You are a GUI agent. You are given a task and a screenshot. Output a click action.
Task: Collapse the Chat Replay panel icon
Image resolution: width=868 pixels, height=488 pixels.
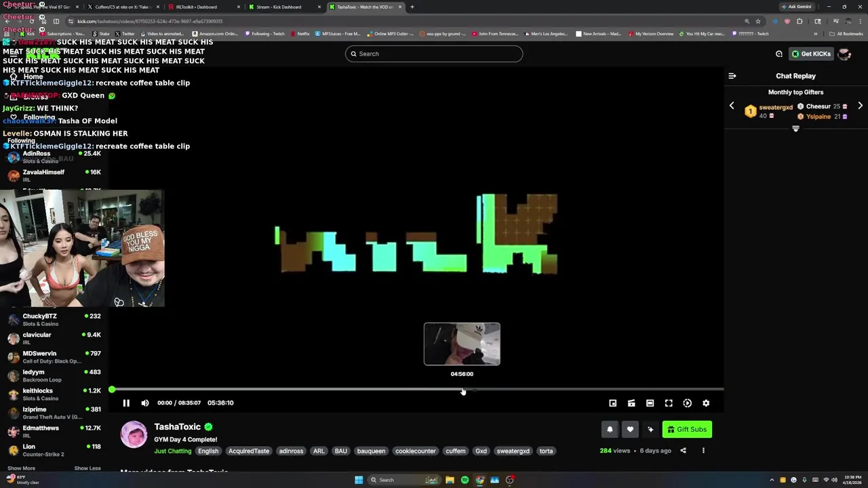[x=732, y=76]
